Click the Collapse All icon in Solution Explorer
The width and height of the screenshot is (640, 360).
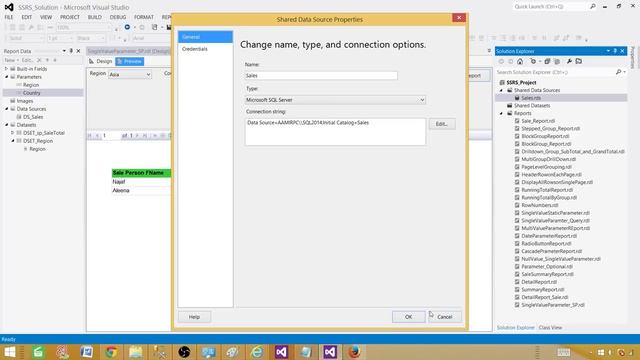click(547, 61)
